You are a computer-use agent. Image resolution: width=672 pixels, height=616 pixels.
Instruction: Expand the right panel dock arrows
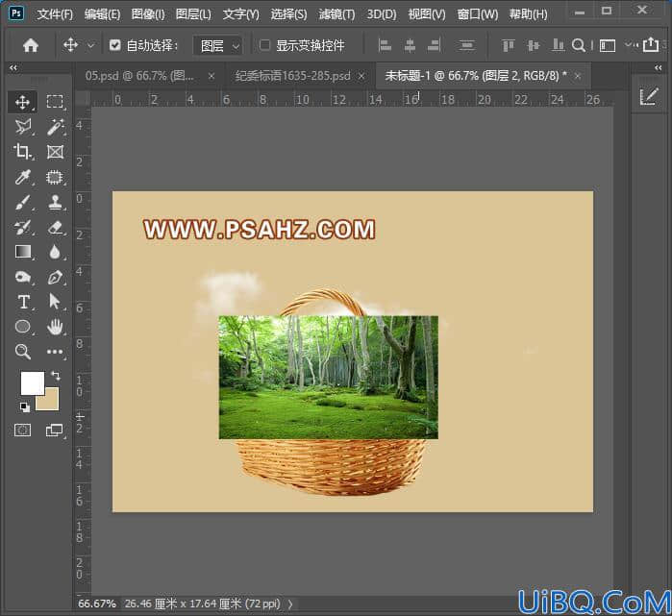click(659, 67)
